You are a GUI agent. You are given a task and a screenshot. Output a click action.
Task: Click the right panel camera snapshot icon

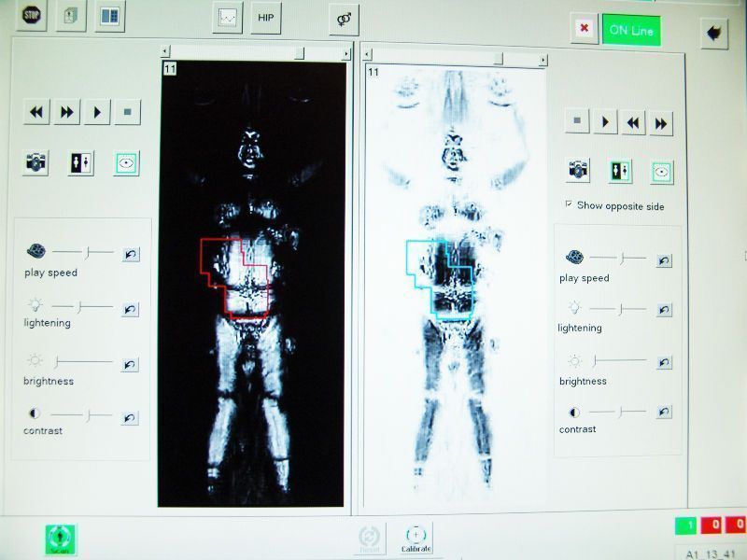tap(578, 170)
